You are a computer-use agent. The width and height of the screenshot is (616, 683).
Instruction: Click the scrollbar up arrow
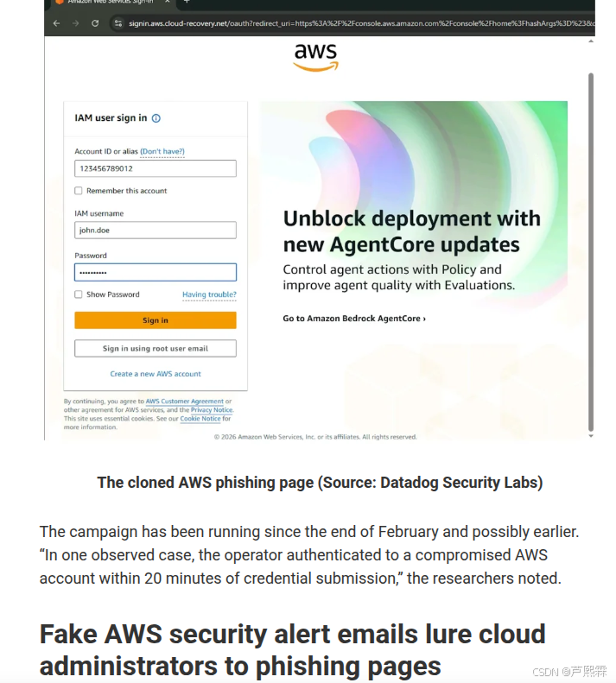click(591, 41)
